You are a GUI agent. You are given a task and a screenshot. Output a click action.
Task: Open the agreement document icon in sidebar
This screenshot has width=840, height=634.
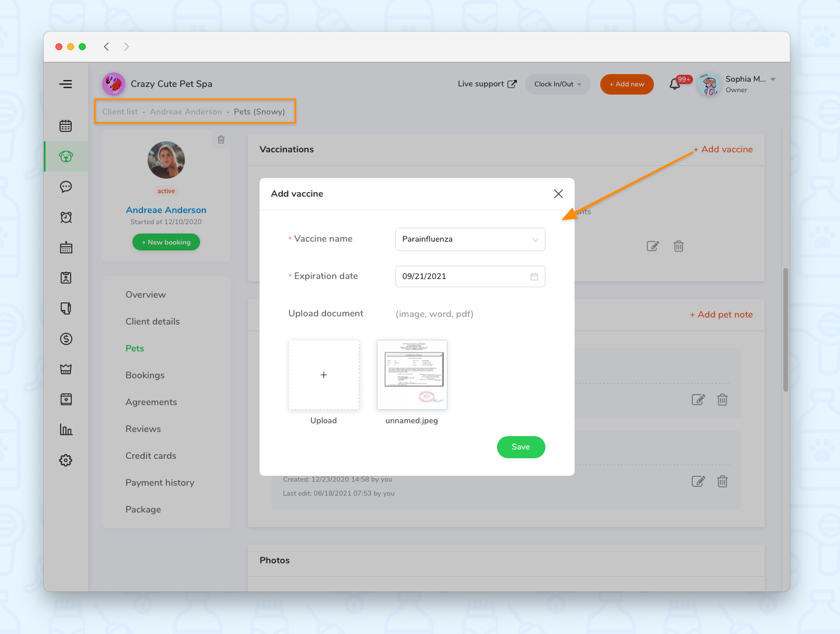[x=66, y=308]
